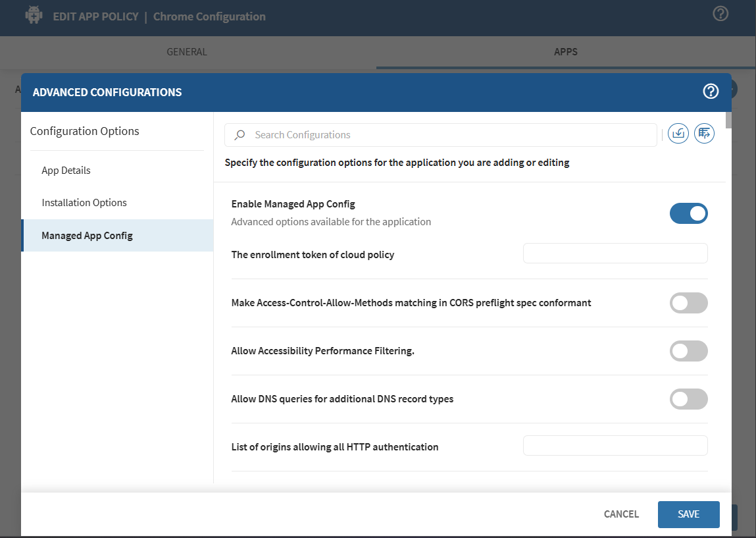This screenshot has height=538, width=756.
Task: Click the search magnifier icon
Action: coord(239,134)
